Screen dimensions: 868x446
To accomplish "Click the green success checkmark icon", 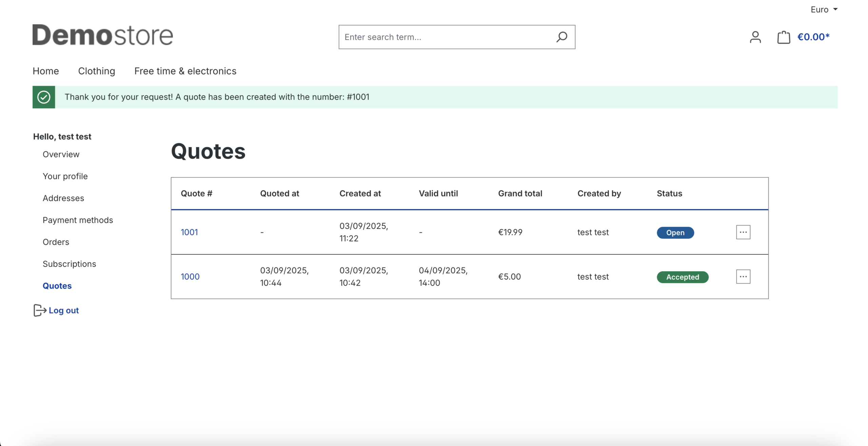I will click(44, 97).
